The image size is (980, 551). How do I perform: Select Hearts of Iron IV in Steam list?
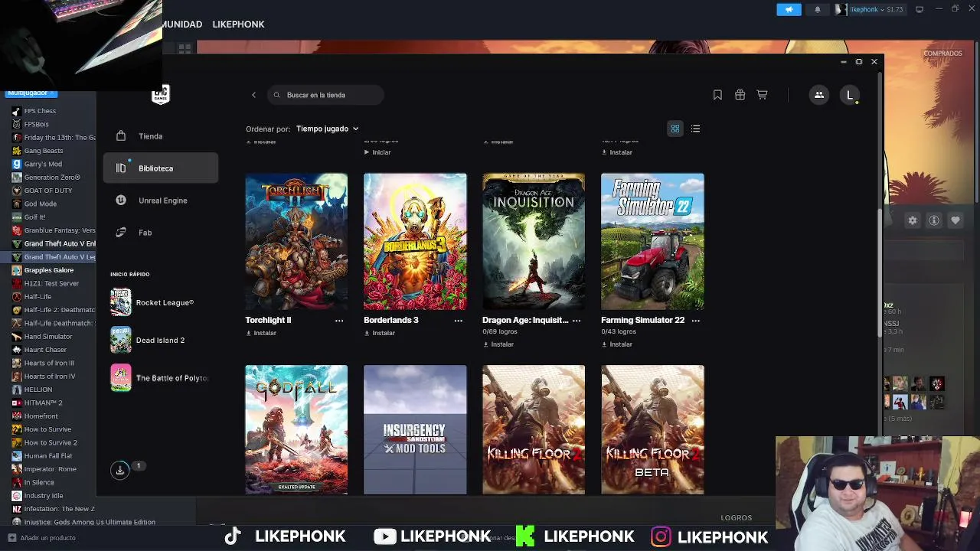click(x=48, y=377)
